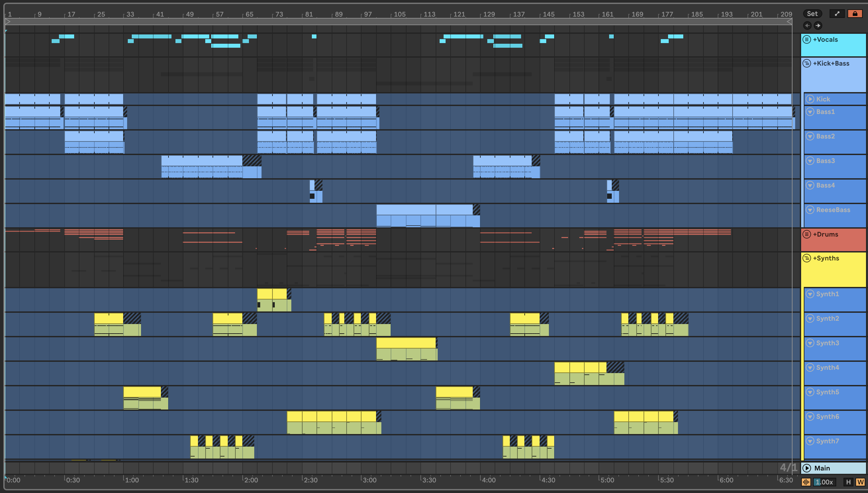Collapse the Synth2 track
This screenshot has width=868, height=493.
tap(810, 318)
